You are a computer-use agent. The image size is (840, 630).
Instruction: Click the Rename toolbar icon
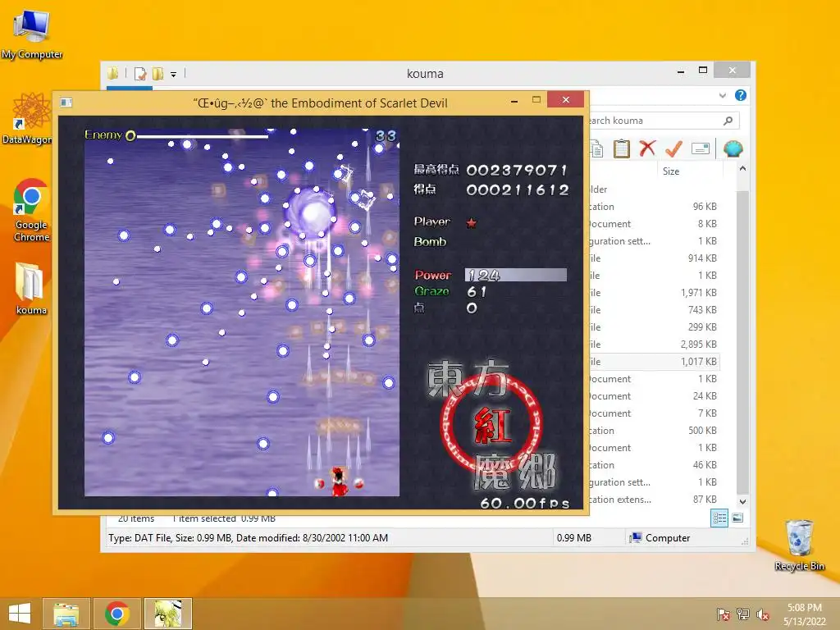(x=701, y=148)
